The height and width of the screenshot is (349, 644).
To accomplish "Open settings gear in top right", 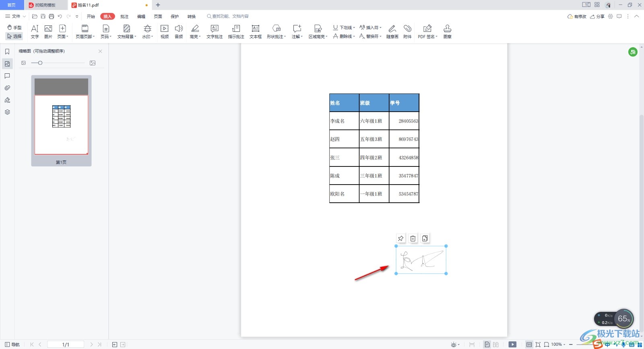I will (611, 17).
